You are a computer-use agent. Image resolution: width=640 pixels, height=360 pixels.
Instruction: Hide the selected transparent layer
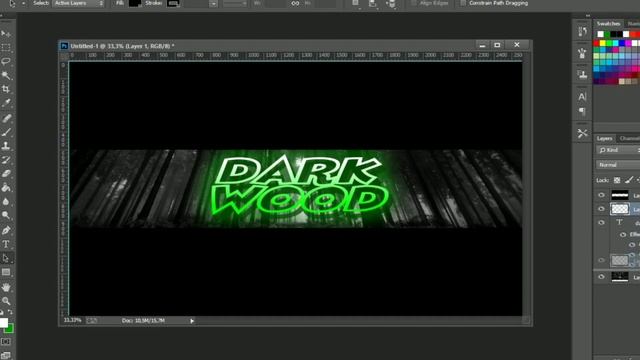601,209
